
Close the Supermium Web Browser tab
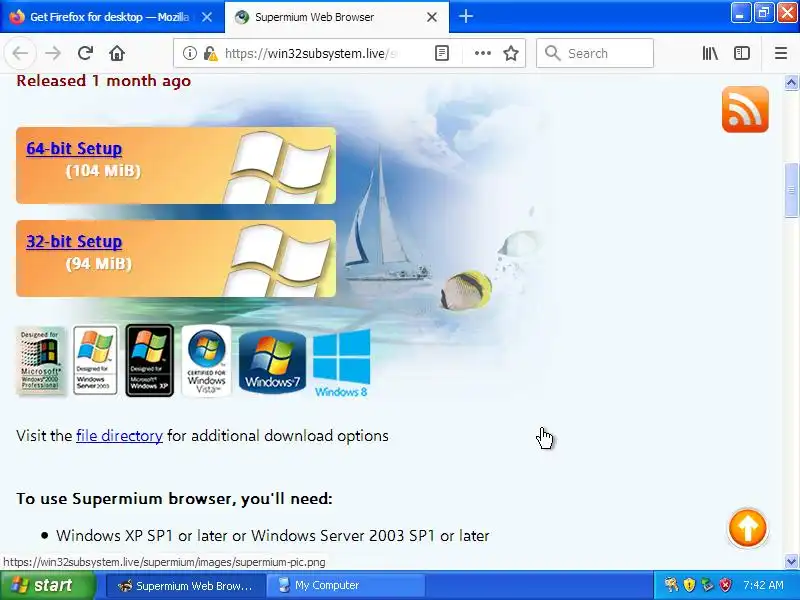(432, 17)
